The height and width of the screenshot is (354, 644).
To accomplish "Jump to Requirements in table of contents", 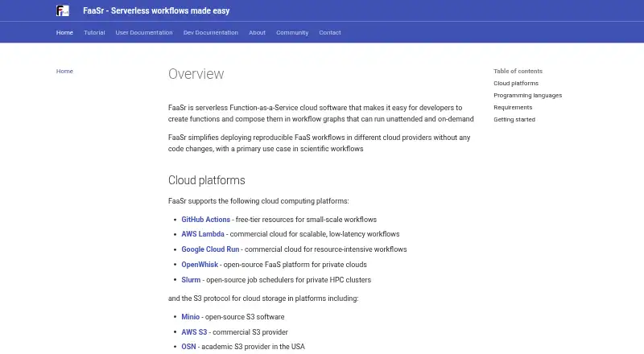I will pyautogui.click(x=513, y=107).
